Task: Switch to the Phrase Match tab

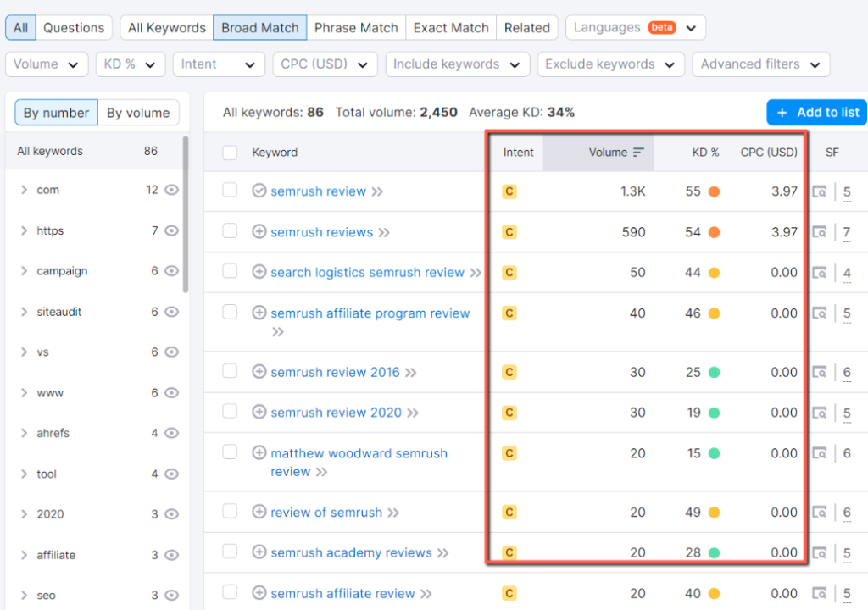Action: pyautogui.click(x=356, y=27)
